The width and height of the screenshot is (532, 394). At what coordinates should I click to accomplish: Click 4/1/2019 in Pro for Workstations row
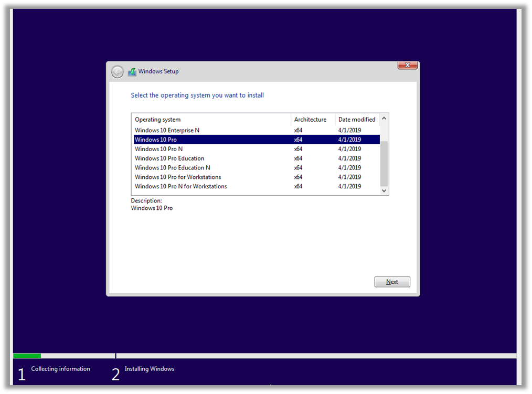[349, 177]
